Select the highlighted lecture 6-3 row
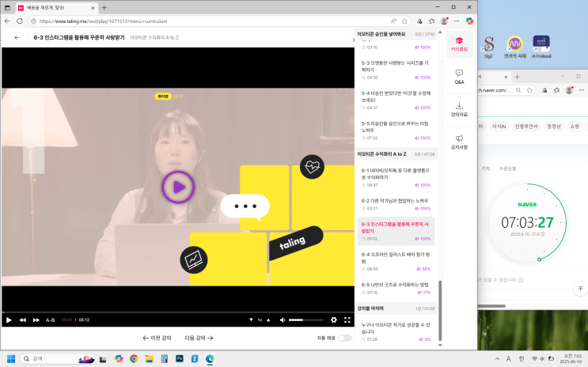 (x=396, y=231)
